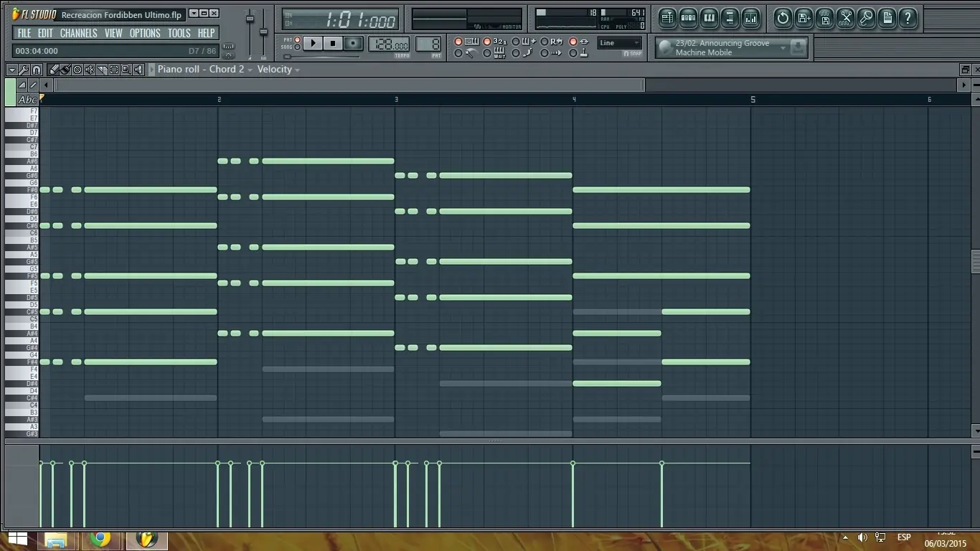
Task: Select the Mute tool in piano roll toolbar
Action: 90,70
